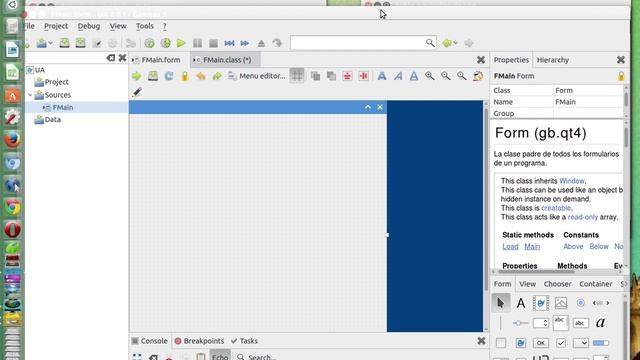The height and width of the screenshot is (360, 640).
Task: Click the pencil icon below the form toolbar
Action: pyautogui.click(x=137, y=92)
